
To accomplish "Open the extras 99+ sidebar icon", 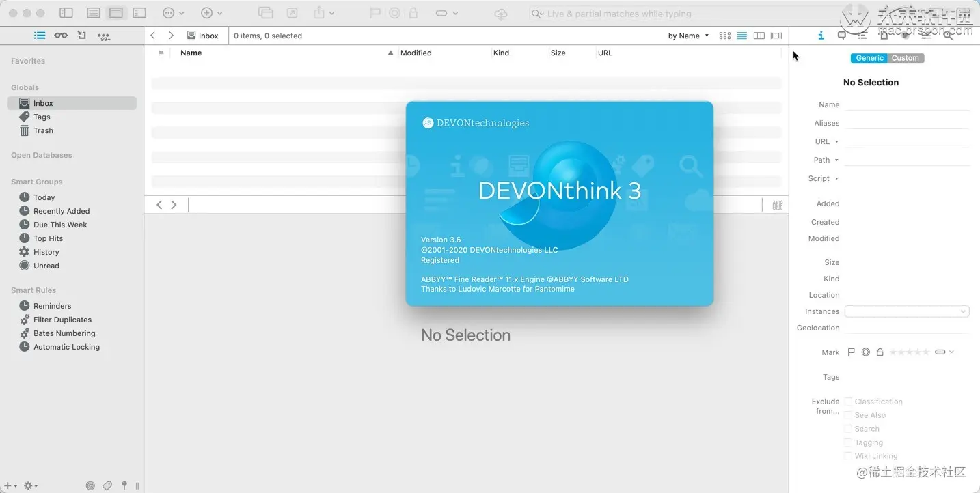I will click(x=104, y=36).
